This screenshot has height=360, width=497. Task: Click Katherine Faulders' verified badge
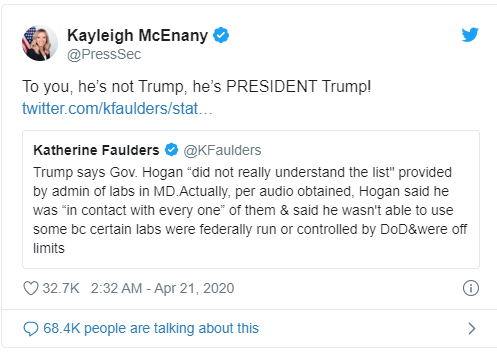pyautogui.click(x=172, y=150)
